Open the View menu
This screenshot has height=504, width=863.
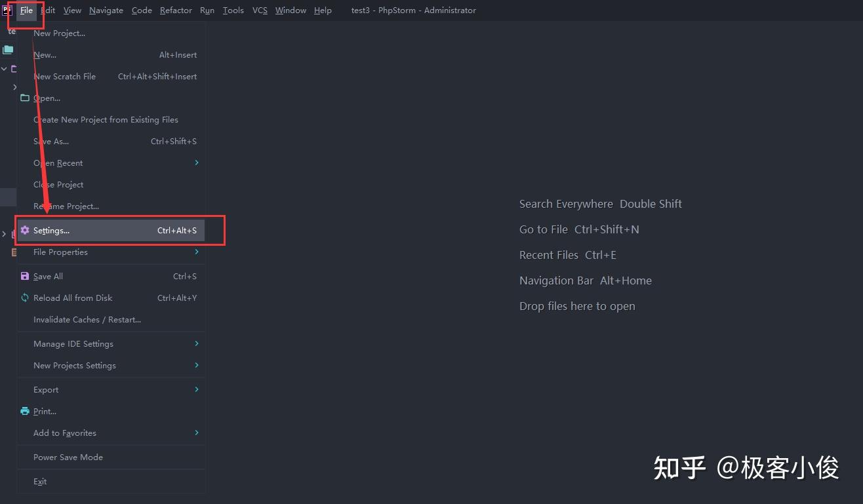[x=72, y=10]
